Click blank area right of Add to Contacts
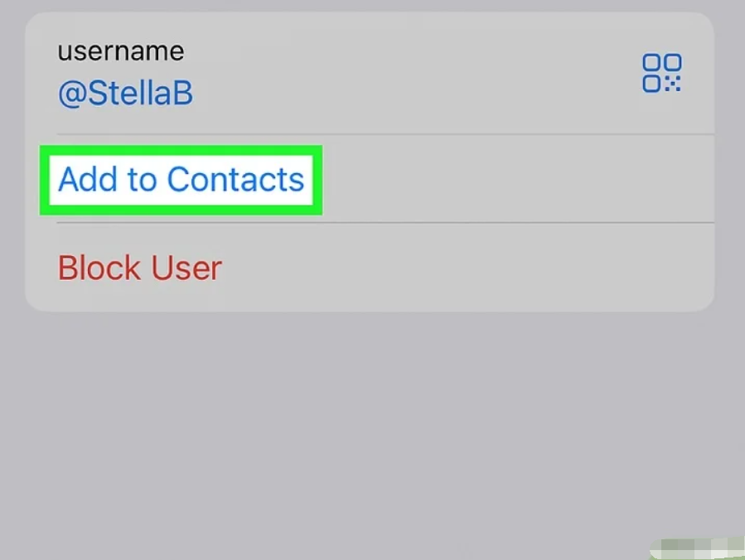This screenshot has height=560, width=745. pyautogui.click(x=514, y=180)
